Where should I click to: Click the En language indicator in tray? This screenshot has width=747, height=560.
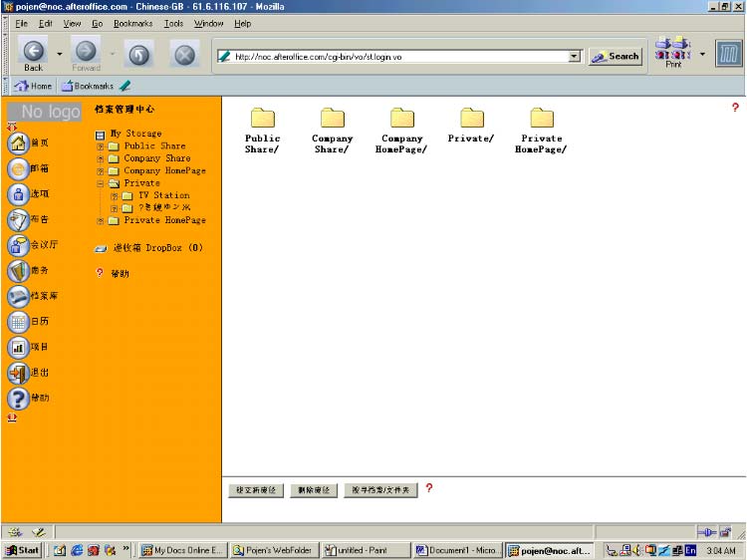point(690,550)
